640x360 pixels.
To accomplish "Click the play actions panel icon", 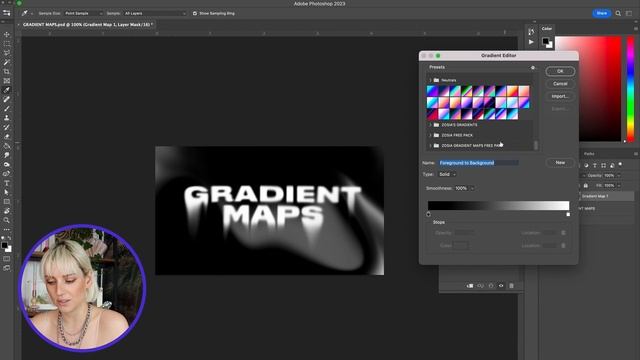I will click(531, 42).
